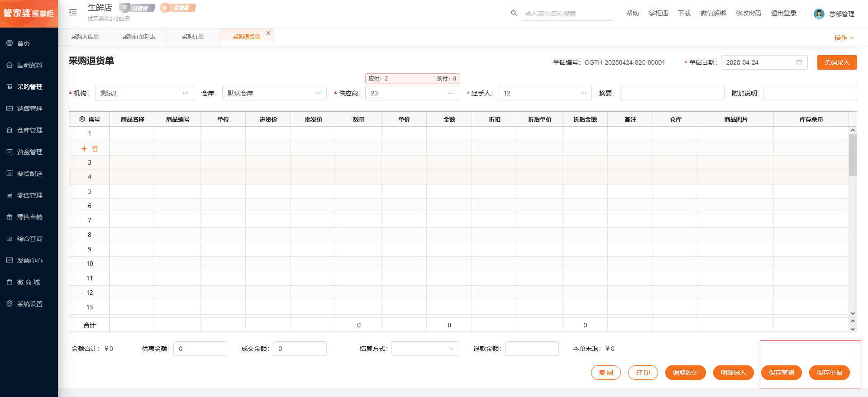868x397 pixels.
Task: Open the 操作 dropdown menu
Action: (844, 38)
